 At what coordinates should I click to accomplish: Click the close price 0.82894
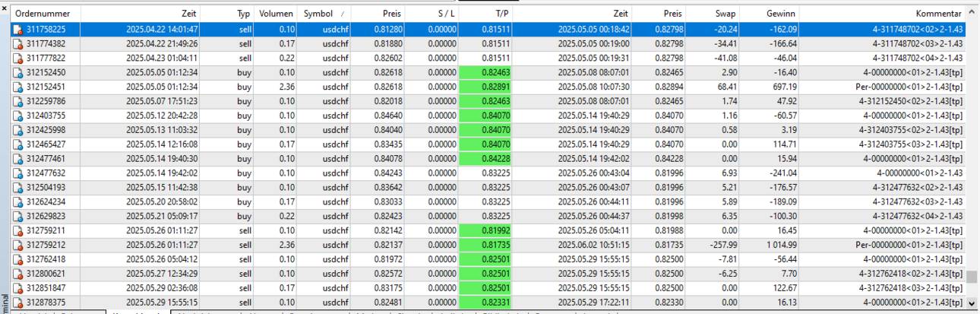click(x=668, y=87)
